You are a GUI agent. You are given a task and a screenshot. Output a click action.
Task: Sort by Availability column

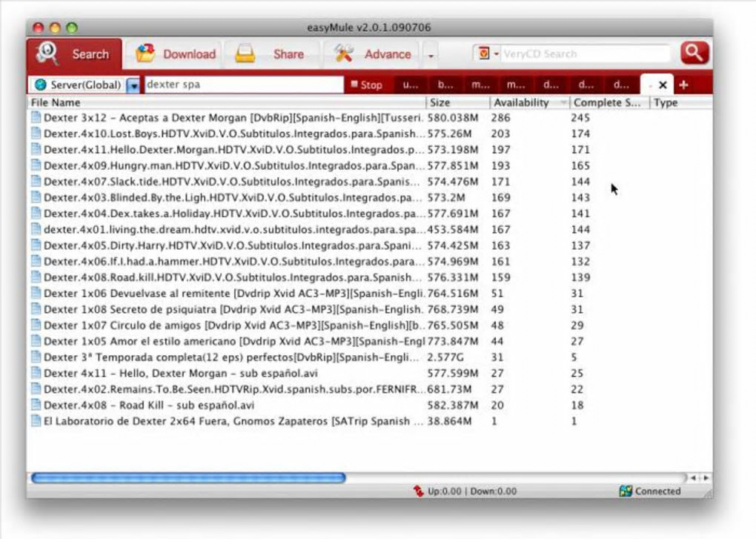click(x=529, y=102)
